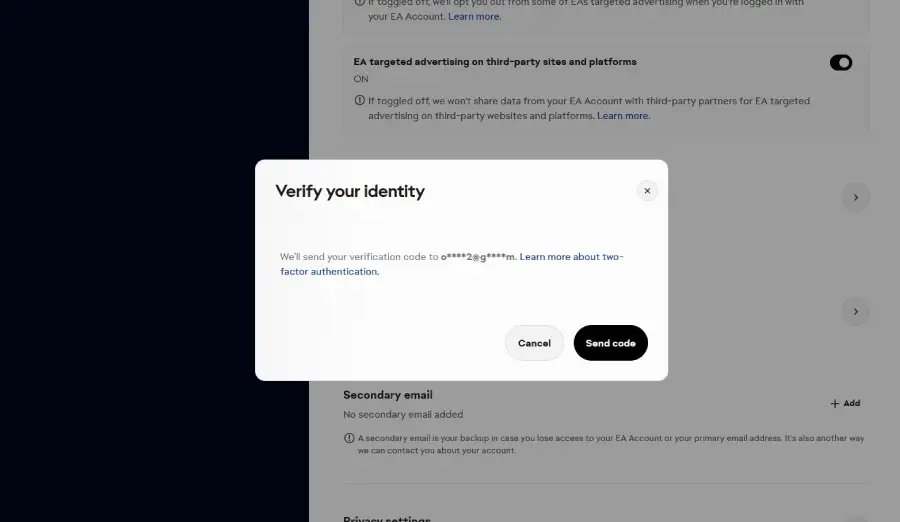Expand the upper chevron arrow beside the dialog
Viewport: 900px width, 522px height.
click(x=855, y=198)
